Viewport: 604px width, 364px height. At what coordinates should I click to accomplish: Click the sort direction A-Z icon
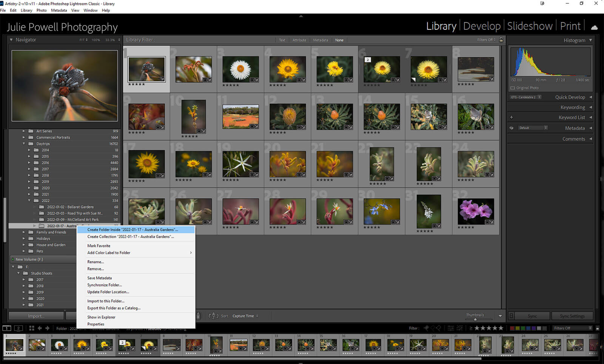[x=213, y=316]
